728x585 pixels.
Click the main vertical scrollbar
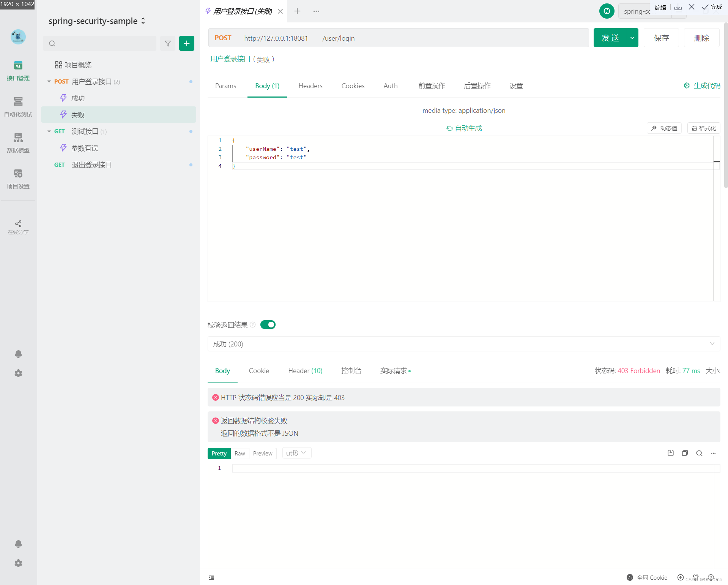pyautogui.click(x=725, y=105)
